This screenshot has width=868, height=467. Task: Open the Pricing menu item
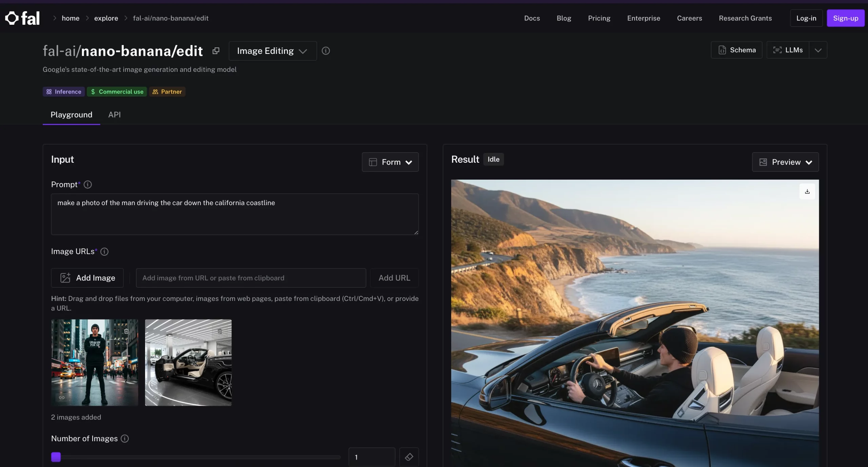(x=599, y=18)
